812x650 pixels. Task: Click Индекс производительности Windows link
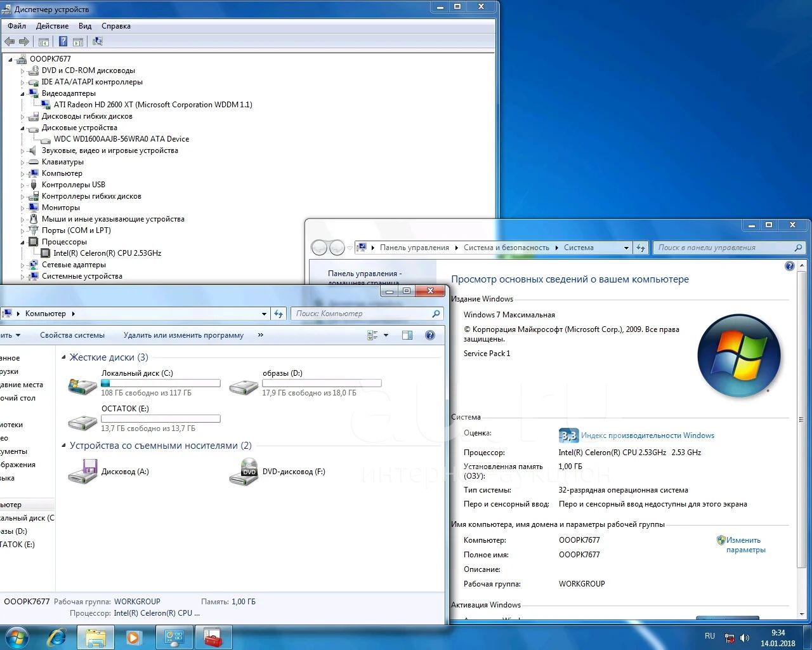(648, 435)
